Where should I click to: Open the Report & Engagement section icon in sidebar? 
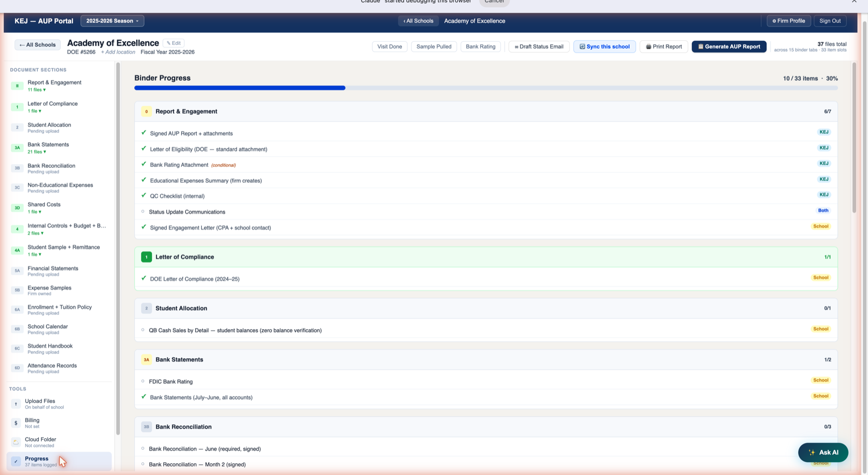[x=17, y=86]
